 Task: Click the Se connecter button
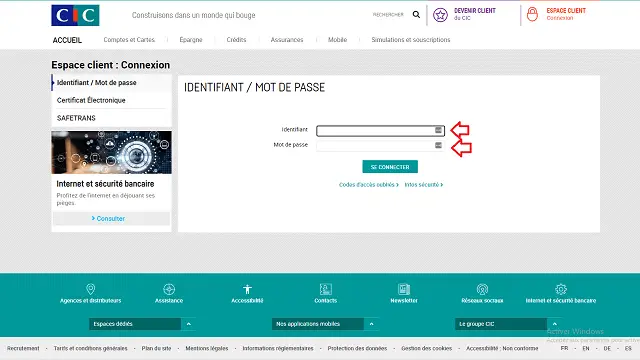390,167
